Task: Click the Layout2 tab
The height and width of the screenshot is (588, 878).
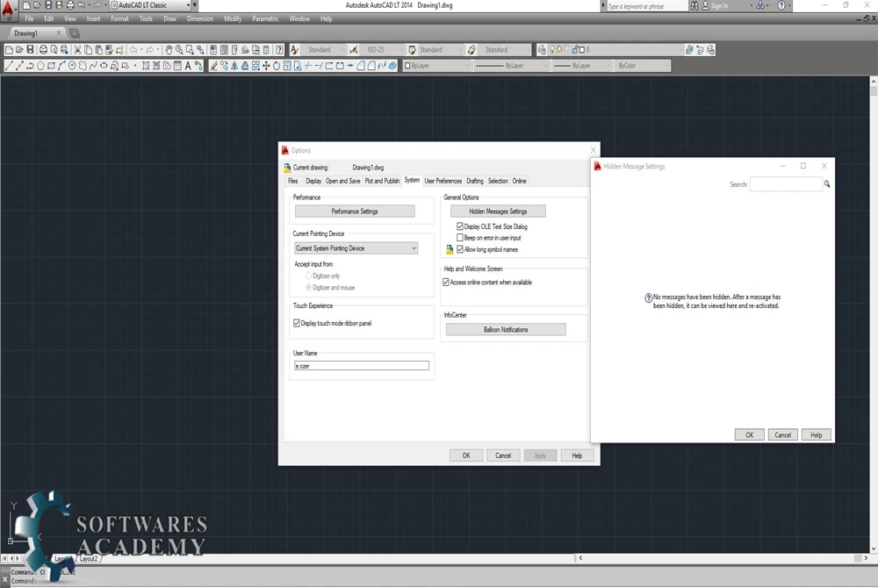Action: pyautogui.click(x=88, y=559)
